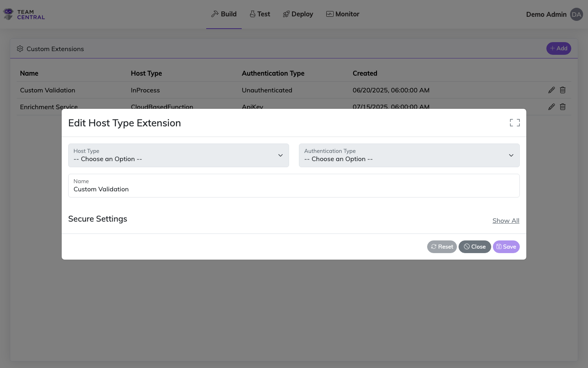Edit Custom Validation using the pencil icon

pyautogui.click(x=552, y=90)
